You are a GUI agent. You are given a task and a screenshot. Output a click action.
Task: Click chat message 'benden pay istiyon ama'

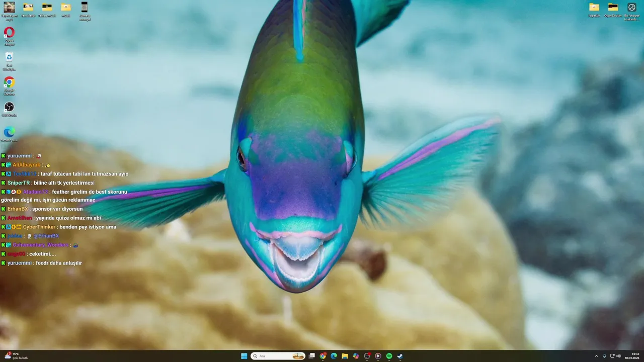[x=88, y=227]
